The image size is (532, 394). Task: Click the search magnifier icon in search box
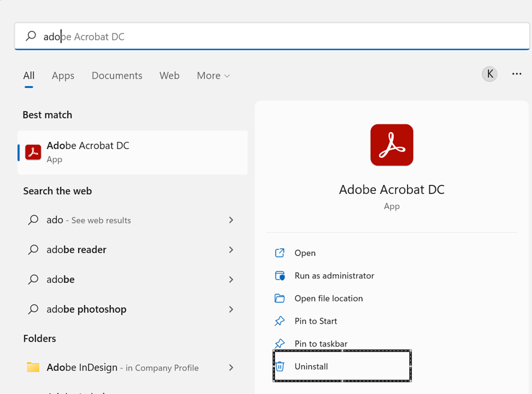(31, 36)
